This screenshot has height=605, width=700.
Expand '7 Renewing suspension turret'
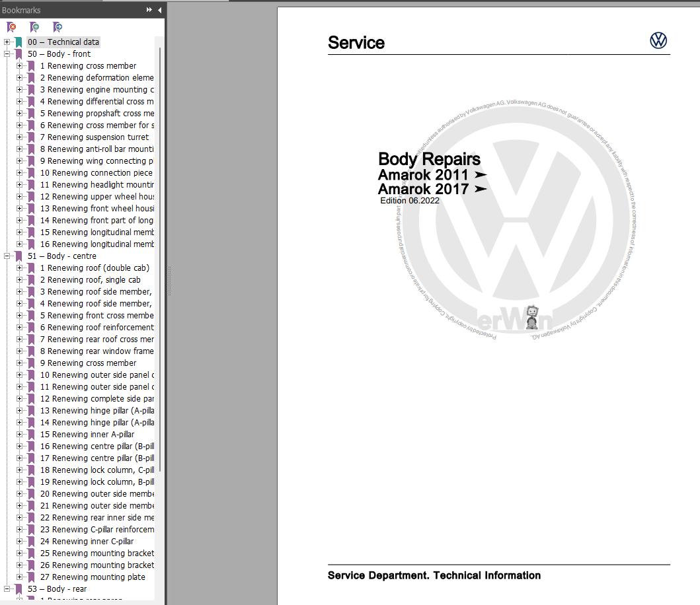[19, 137]
